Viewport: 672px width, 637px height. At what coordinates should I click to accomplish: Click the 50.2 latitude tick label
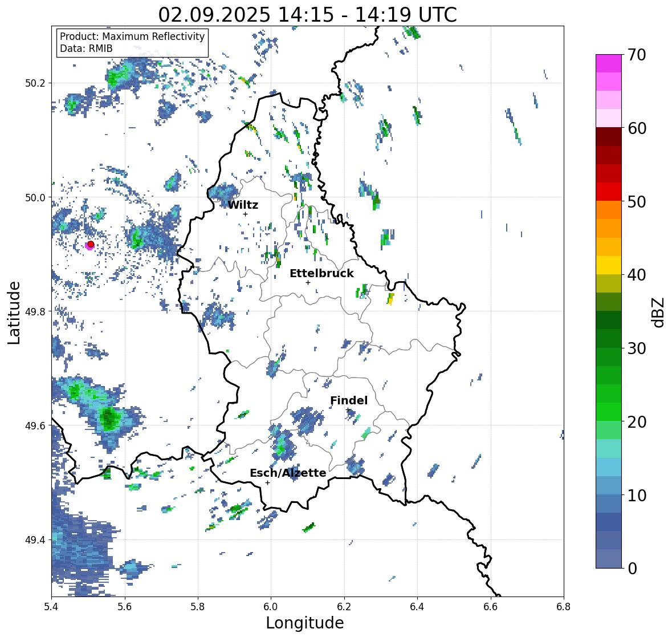(35, 83)
